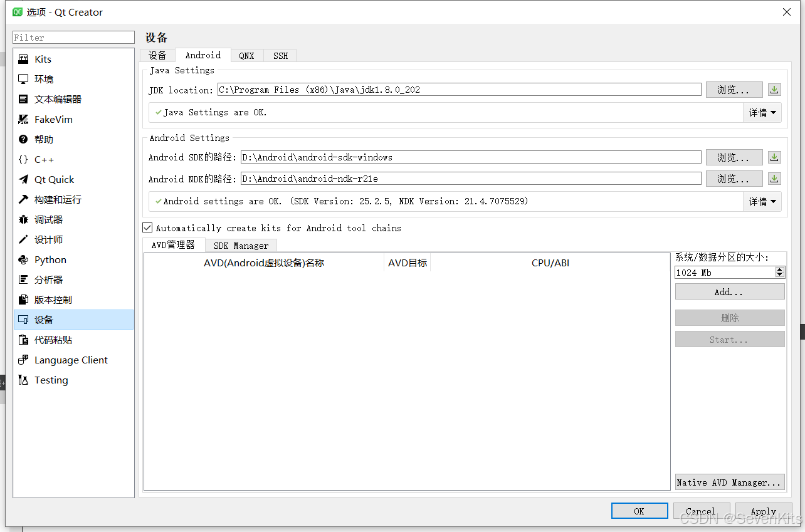The height and width of the screenshot is (532, 805).
Task: Click the Python logo icon
Action: point(23,259)
